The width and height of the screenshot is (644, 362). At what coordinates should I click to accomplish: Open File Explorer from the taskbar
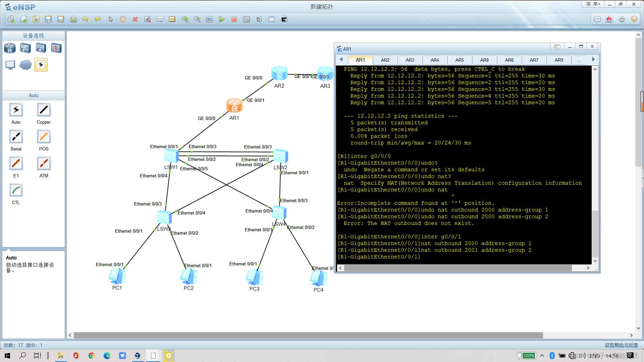click(x=60, y=356)
